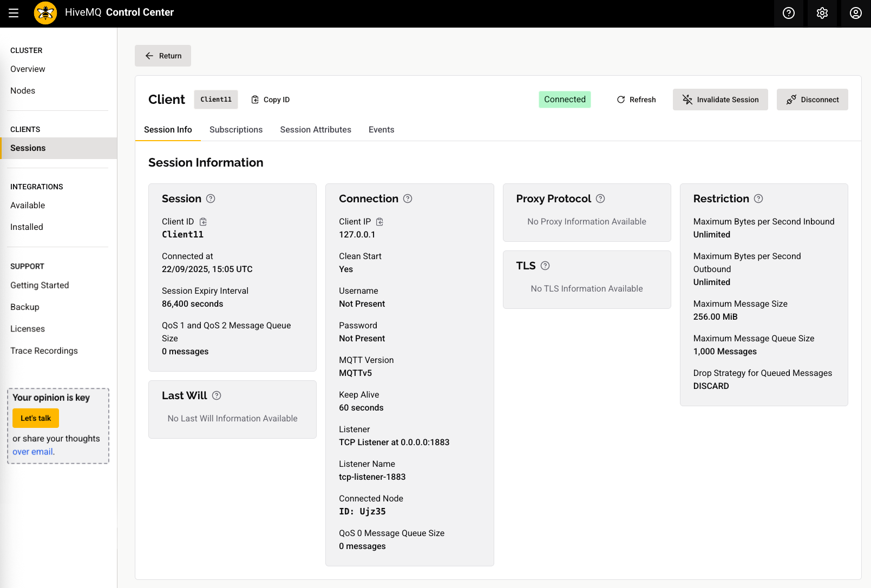Click the TCP Listener at 0.0.0.0:1883 value

(x=394, y=442)
